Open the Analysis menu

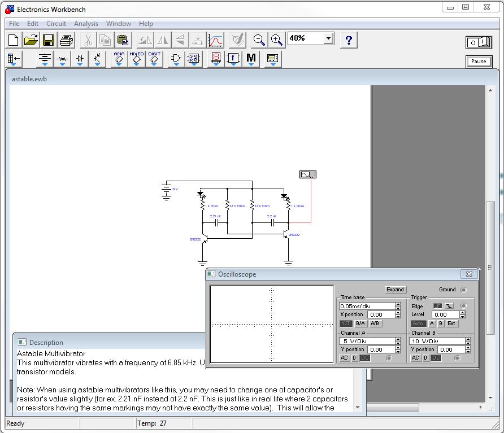pyautogui.click(x=86, y=24)
